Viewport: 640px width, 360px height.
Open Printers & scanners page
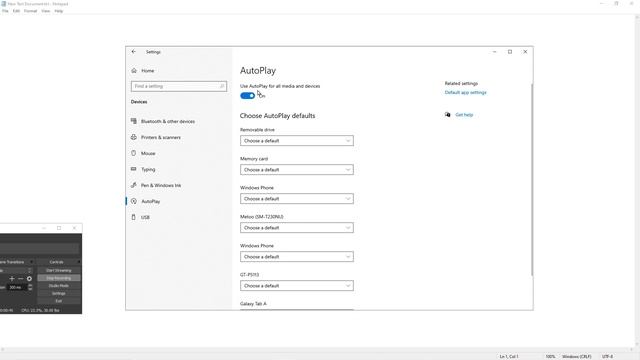(161, 138)
